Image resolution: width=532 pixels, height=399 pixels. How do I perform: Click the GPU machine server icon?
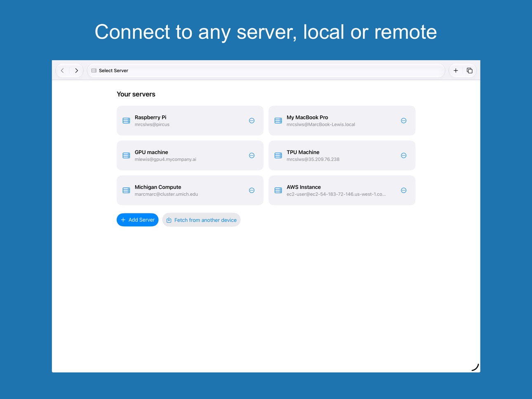(x=126, y=155)
